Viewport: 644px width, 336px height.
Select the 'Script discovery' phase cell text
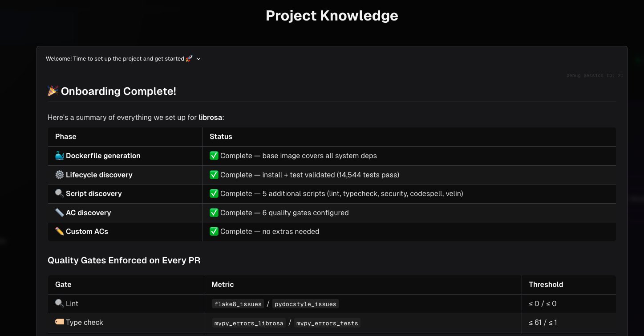point(94,194)
